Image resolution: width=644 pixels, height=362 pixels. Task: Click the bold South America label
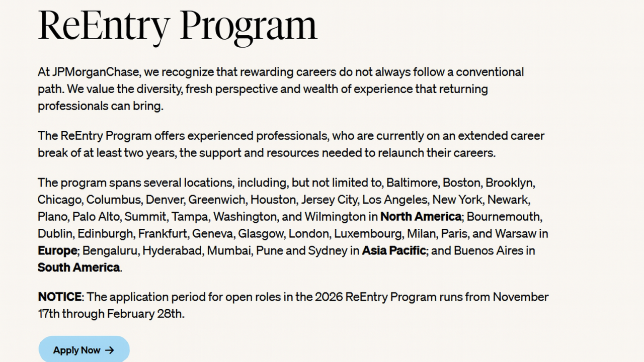(79, 267)
